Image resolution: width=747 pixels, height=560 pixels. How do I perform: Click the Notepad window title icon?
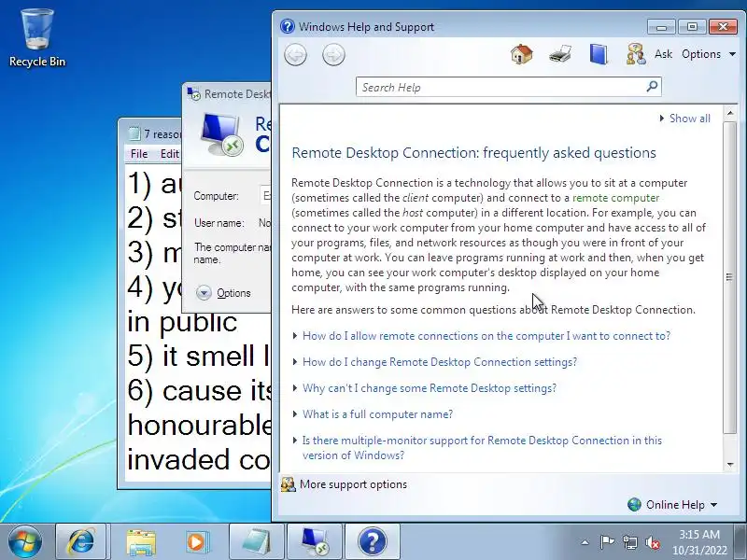coord(134,133)
